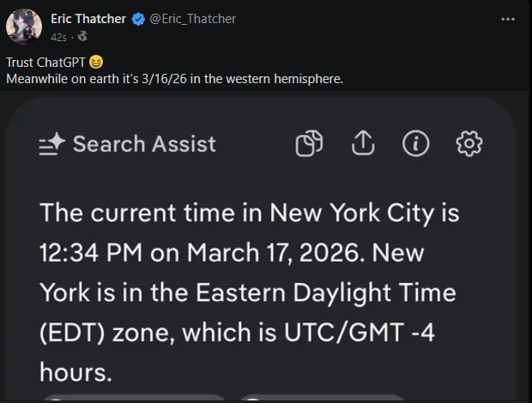Image resolution: width=532 pixels, height=403 pixels.
Task: Click the left chip below the answer
Action: (133, 398)
